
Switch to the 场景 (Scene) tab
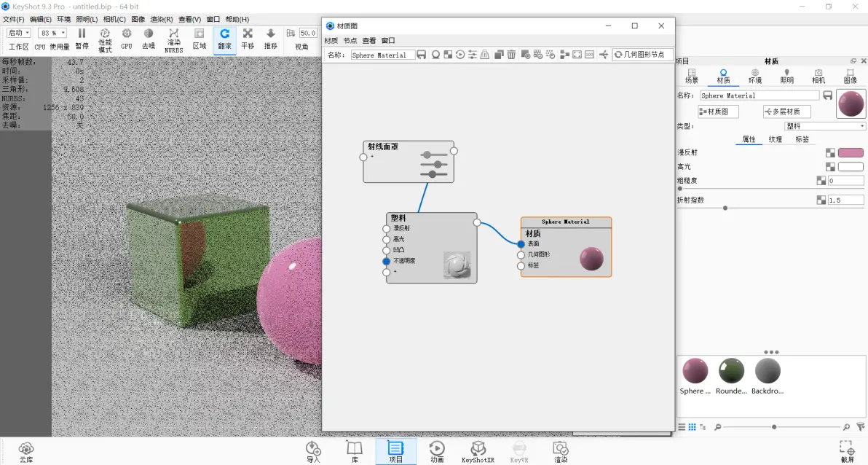click(x=691, y=76)
